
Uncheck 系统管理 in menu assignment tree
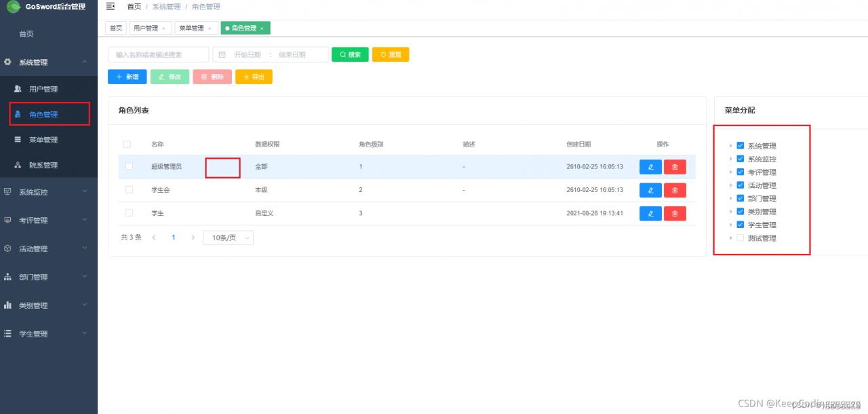click(x=741, y=146)
